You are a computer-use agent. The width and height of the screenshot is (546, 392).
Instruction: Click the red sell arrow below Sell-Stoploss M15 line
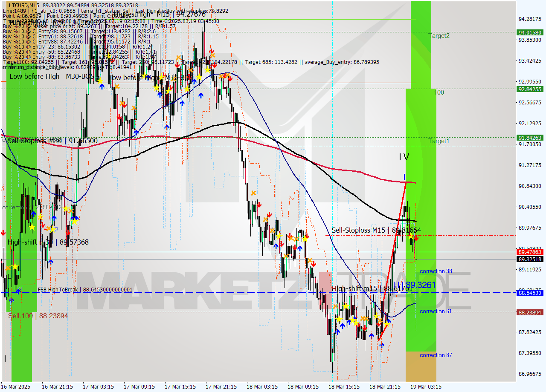click(416, 238)
